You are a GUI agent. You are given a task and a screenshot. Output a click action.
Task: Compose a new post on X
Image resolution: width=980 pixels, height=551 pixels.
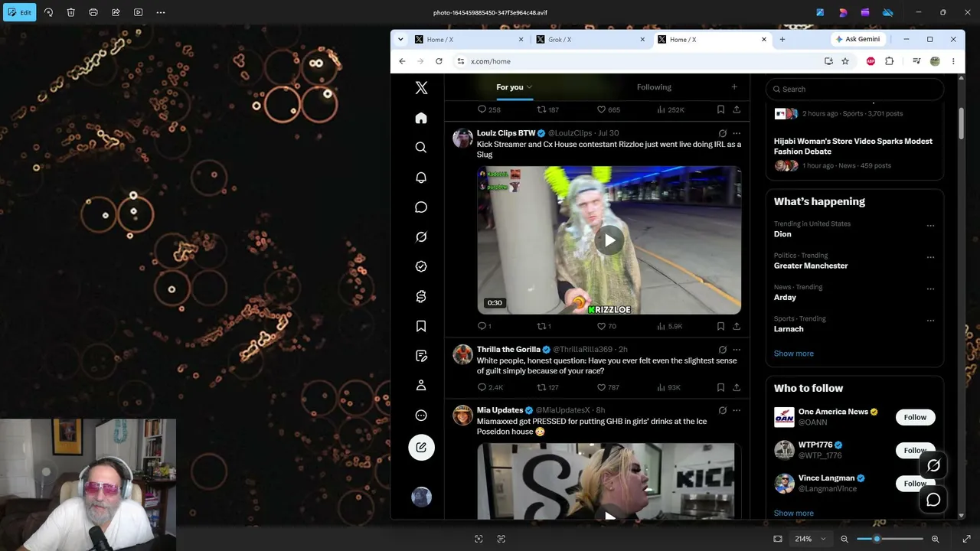(x=421, y=447)
